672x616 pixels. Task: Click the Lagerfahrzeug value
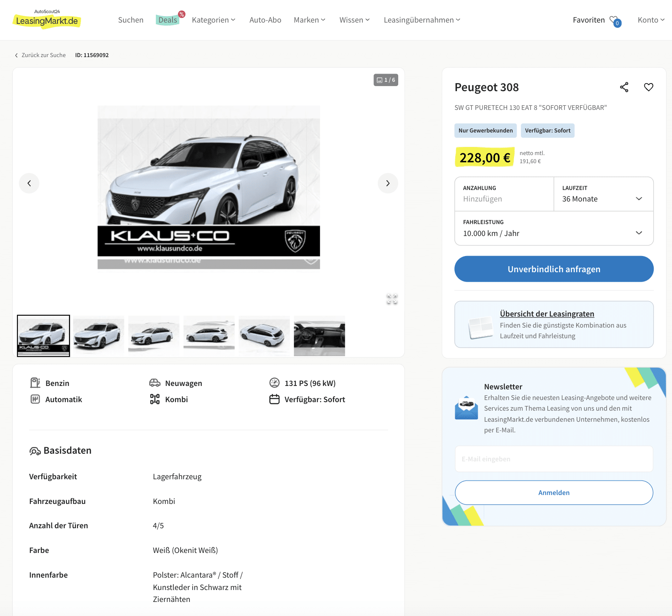(x=177, y=477)
